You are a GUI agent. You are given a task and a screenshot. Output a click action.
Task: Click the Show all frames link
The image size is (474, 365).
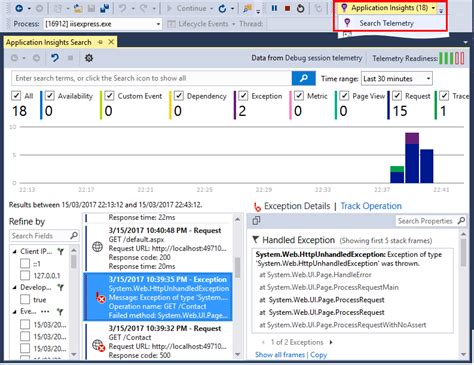pos(280,355)
